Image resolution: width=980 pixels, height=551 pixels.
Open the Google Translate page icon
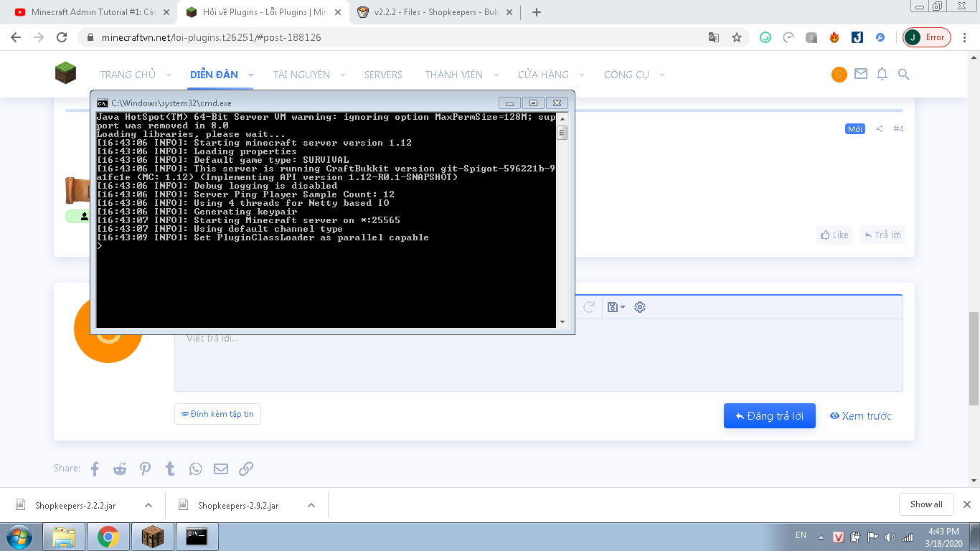(x=714, y=37)
